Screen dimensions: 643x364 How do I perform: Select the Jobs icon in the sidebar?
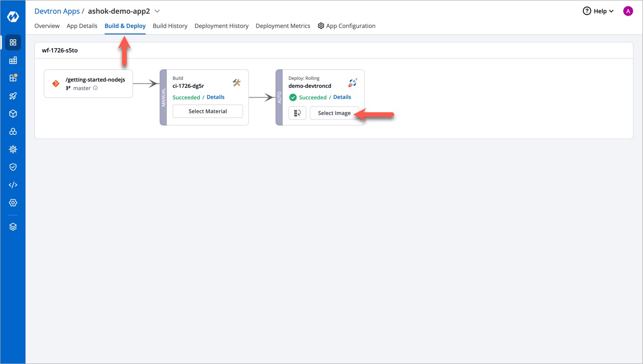point(12,60)
